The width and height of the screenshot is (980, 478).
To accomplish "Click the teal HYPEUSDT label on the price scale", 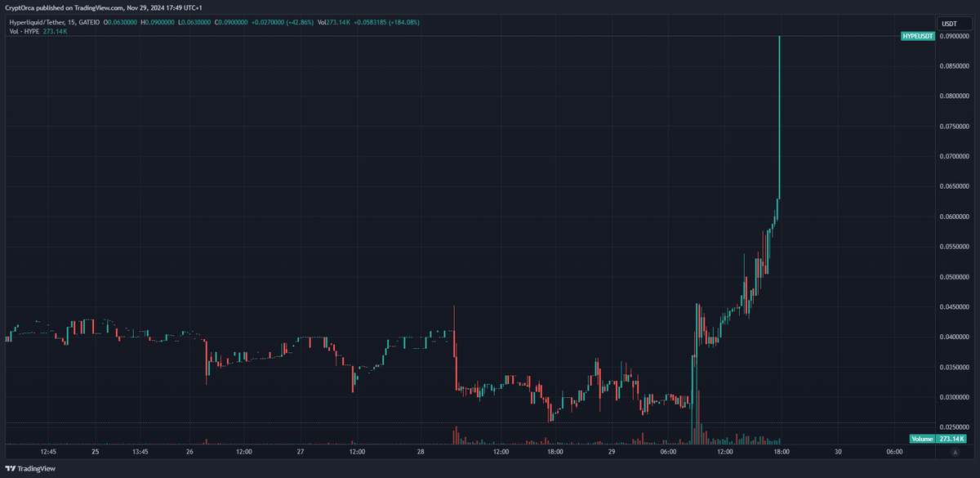I will click(x=916, y=37).
